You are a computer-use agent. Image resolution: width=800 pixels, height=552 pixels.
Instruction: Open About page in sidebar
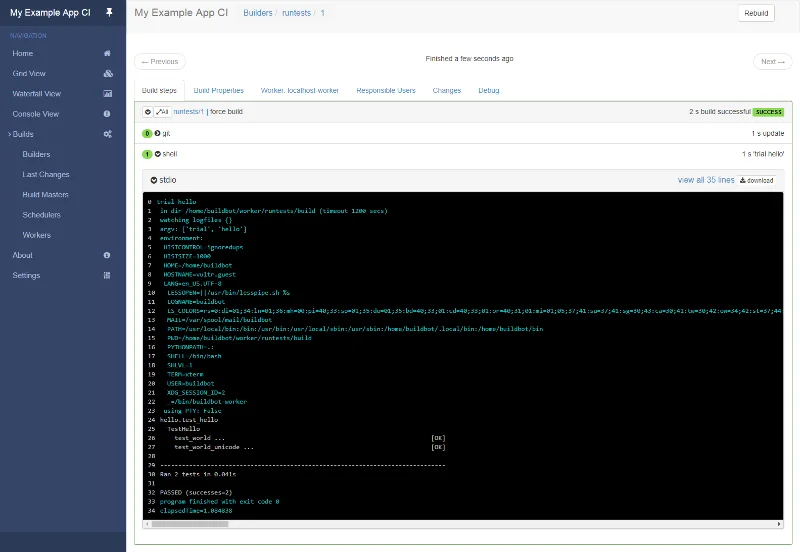point(22,255)
